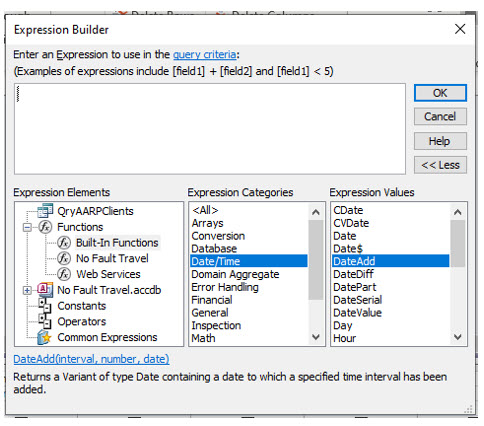The width and height of the screenshot is (484, 426).
Task: Select No Fault Travel.accdb tree item
Action: (x=109, y=290)
